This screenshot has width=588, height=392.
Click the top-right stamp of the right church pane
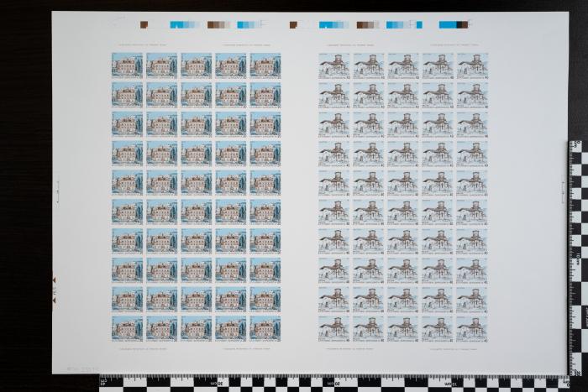pyautogui.click(x=472, y=65)
